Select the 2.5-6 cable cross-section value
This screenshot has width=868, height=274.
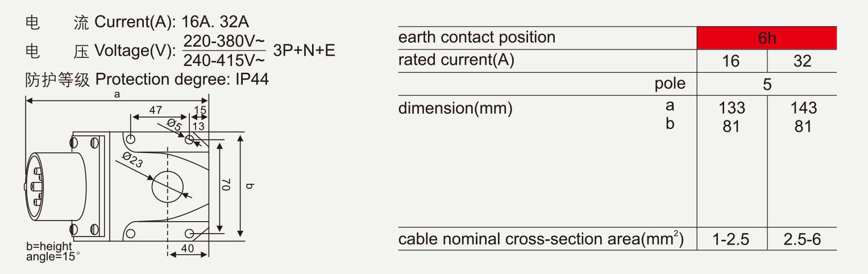[802, 239]
